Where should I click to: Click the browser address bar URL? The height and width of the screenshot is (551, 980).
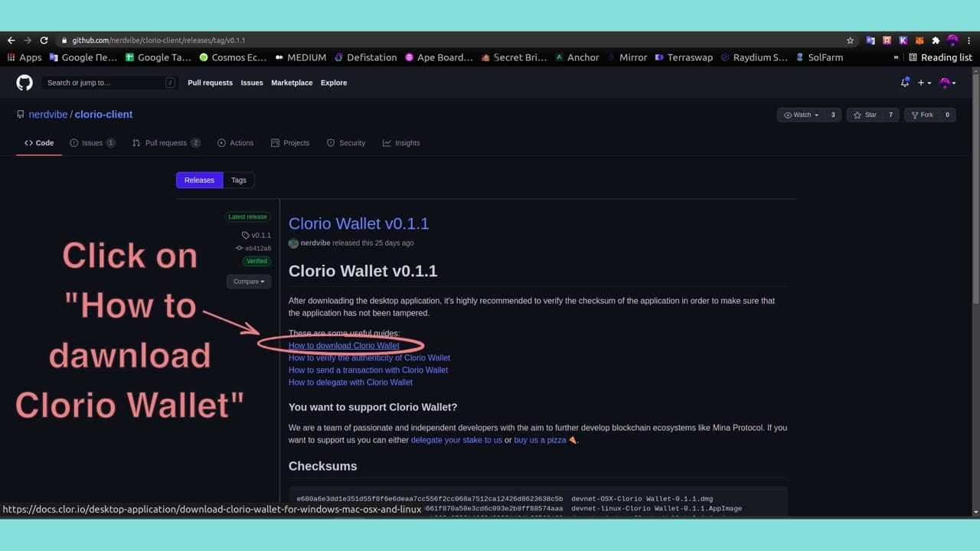(158, 41)
